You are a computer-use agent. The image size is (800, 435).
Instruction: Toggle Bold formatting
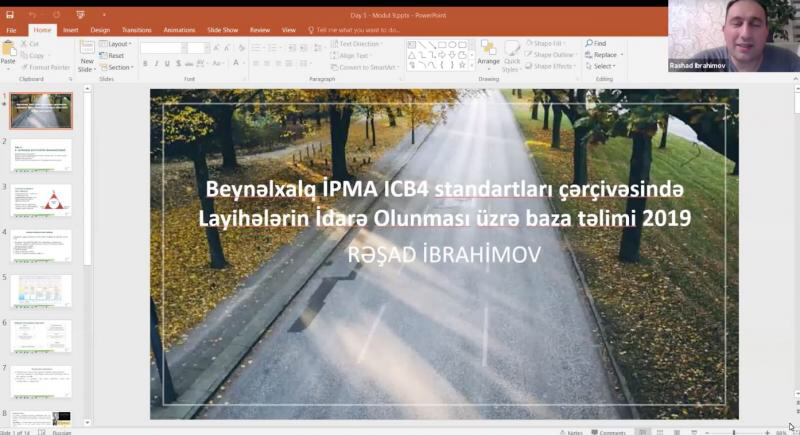click(145, 63)
